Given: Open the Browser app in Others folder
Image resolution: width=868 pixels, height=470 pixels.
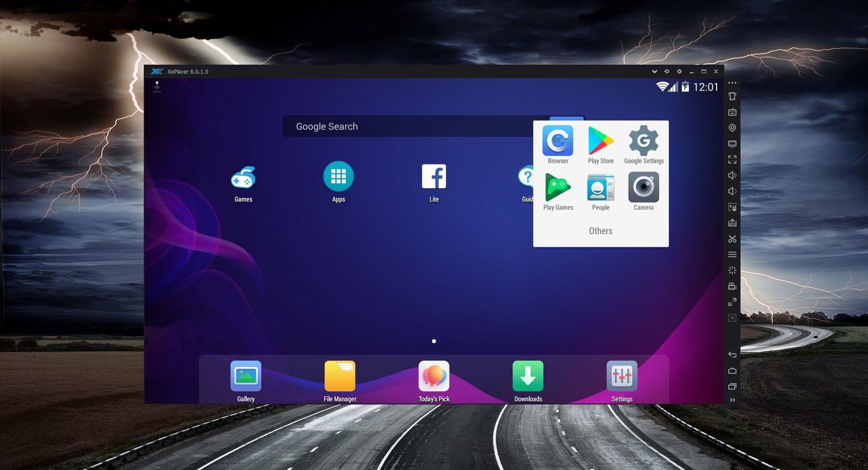Looking at the screenshot, I should point(558,141).
